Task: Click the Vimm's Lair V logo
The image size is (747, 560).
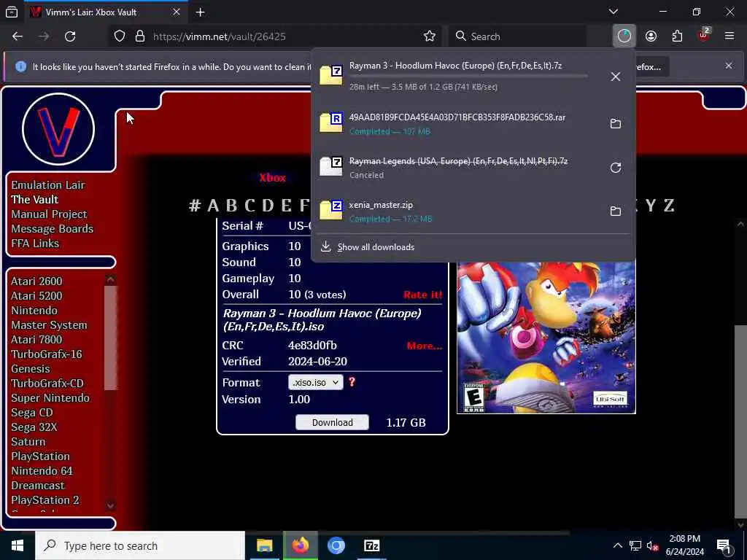Action: click(58, 129)
